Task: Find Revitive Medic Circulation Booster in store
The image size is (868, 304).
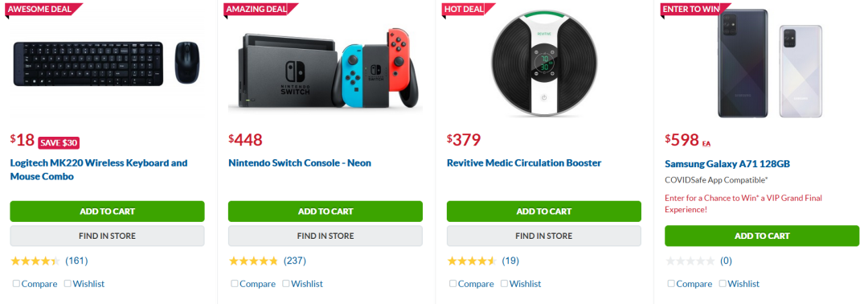Action: [x=543, y=236]
